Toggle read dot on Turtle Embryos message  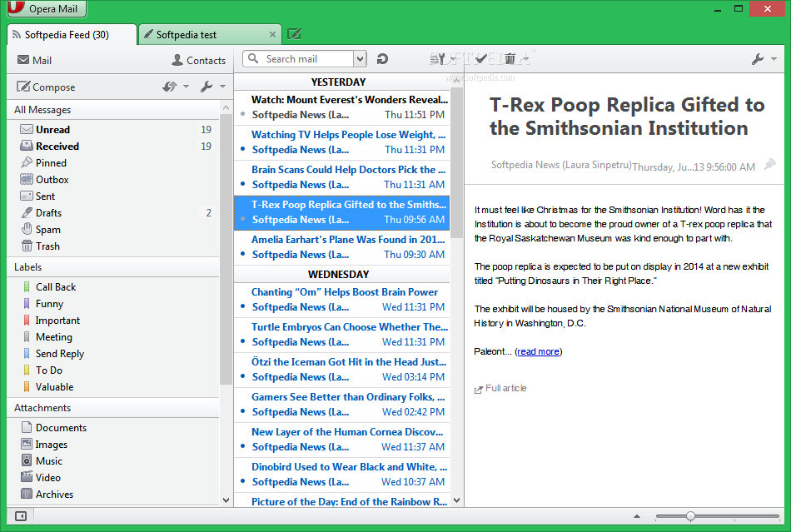(242, 341)
